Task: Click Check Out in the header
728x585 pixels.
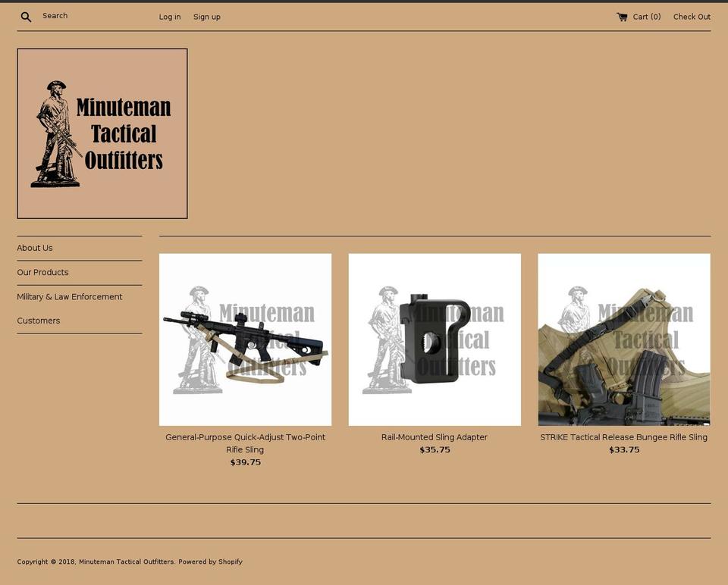Action: (x=692, y=17)
